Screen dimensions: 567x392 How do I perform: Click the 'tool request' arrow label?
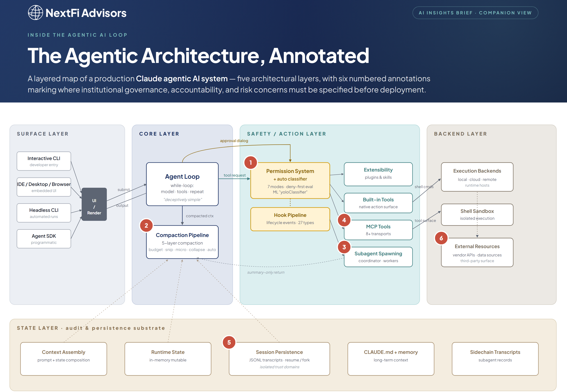(234, 175)
